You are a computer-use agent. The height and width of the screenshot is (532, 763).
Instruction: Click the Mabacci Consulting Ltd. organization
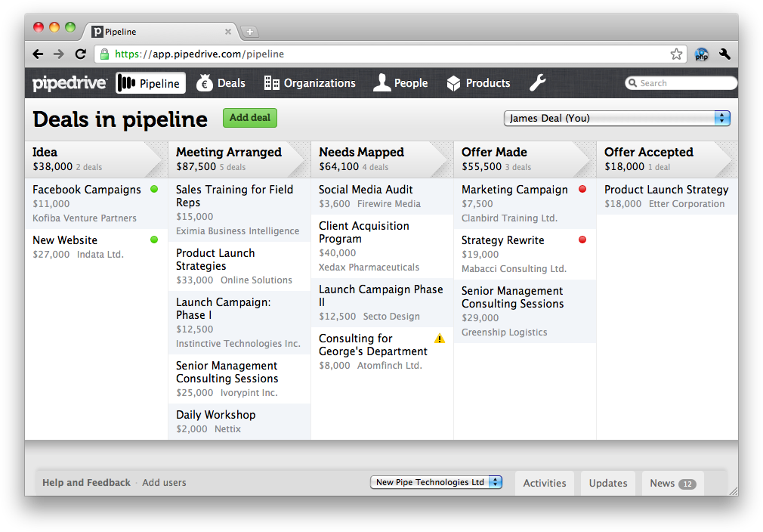click(x=514, y=269)
